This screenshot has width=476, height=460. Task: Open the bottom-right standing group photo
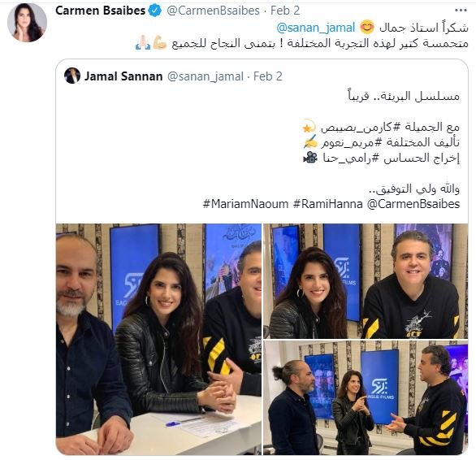pos(366,397)
